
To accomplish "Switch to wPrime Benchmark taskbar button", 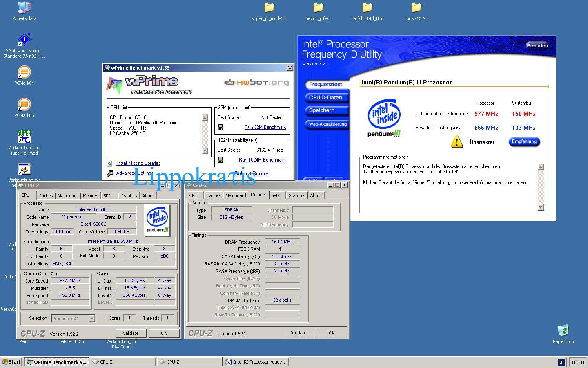I will coord(56,362).
